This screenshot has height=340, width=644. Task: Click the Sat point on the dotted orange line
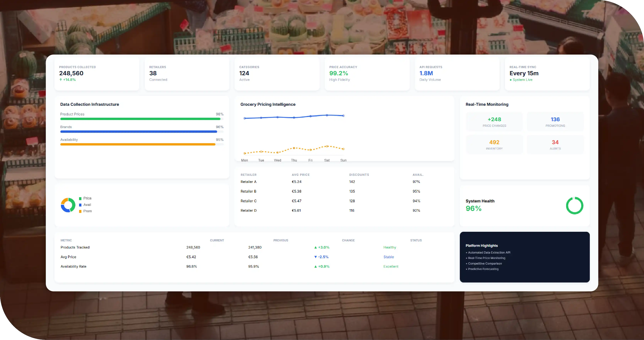327,146
